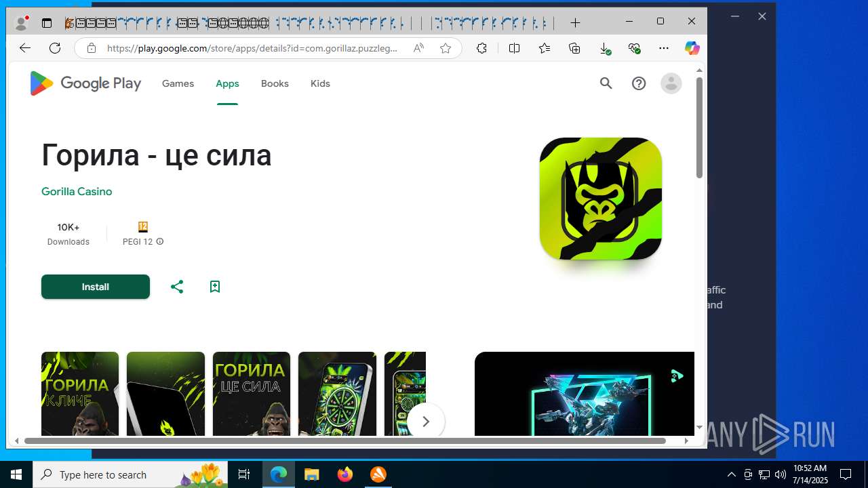Add this page to favorites star
868x488 pixels.
[446, 48]
